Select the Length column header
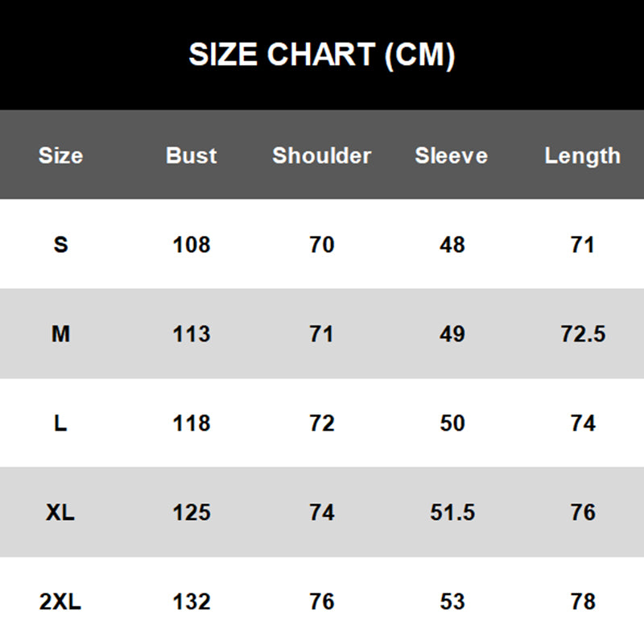 coord(582,156)
